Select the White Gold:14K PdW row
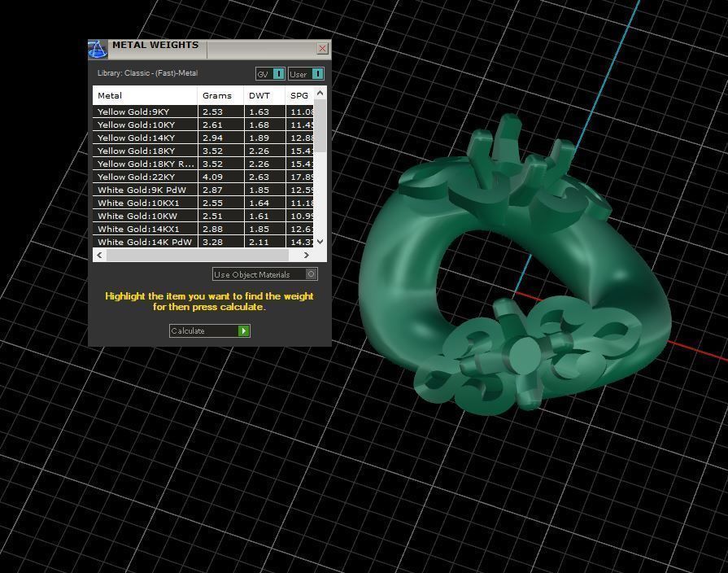 [203, 242]
